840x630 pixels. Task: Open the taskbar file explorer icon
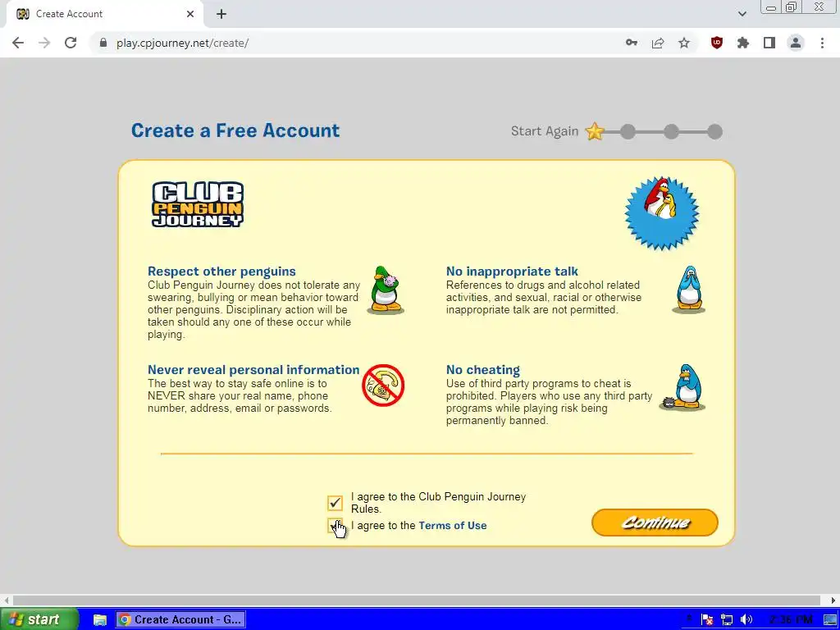click(x=99, y=620)
